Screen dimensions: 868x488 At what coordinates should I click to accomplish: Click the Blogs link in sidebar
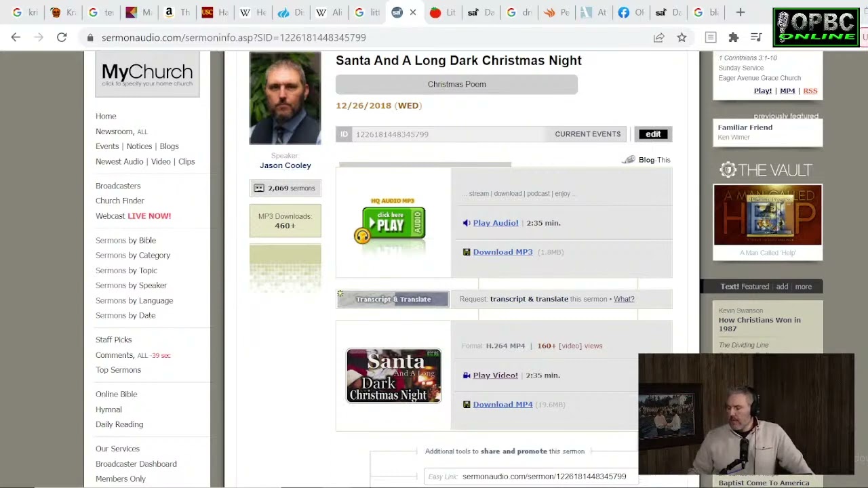coord(169,146)
